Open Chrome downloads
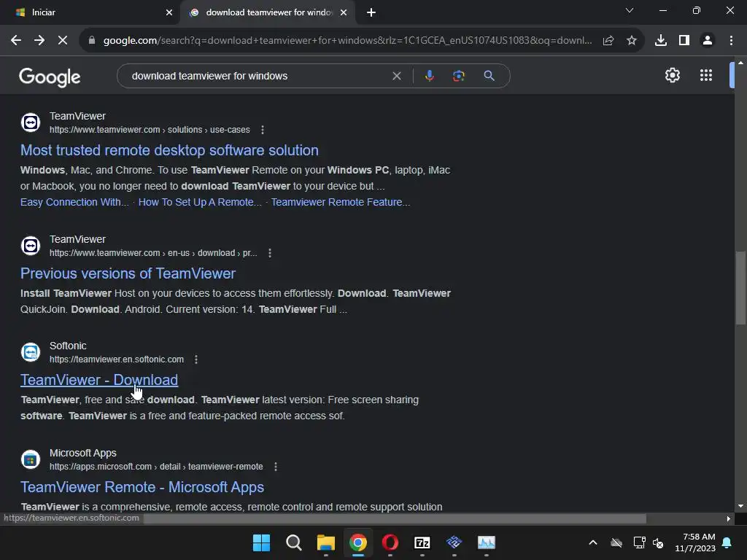 (x=661, y=41)
